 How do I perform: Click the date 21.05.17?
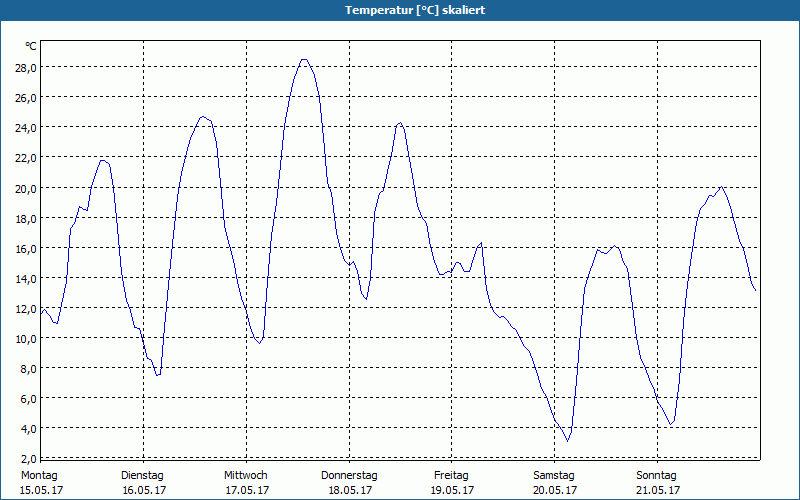[x=658, y=490]
